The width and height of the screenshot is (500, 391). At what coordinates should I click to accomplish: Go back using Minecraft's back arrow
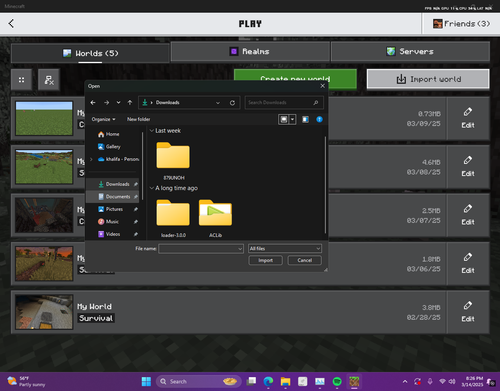click(11, 24)
